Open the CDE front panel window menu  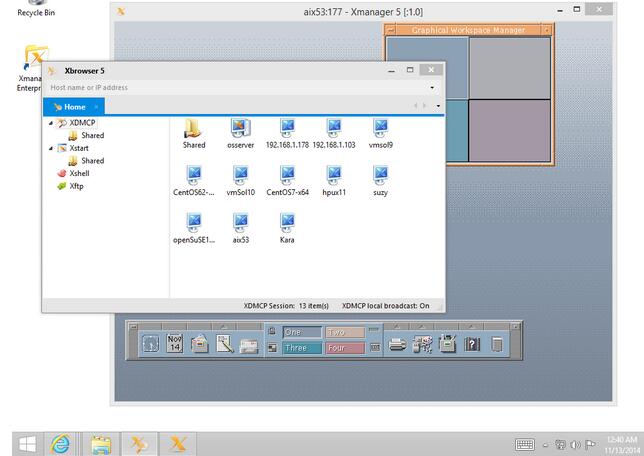[x=133, y=327]
